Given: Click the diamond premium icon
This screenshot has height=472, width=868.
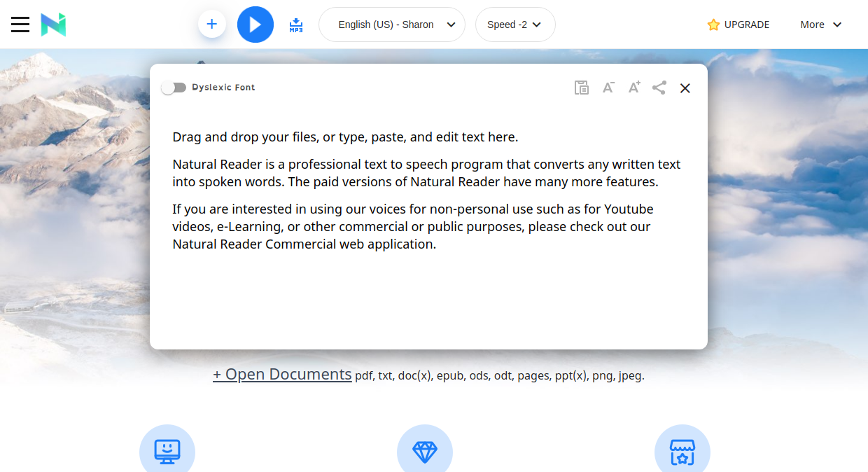Looking at the screenshot, I should click(x=425, y=452).
